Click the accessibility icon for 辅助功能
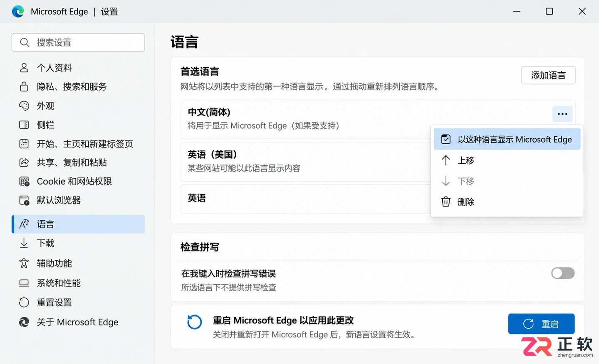The height and width of the screenshot is (364, 599). point(24,263)
